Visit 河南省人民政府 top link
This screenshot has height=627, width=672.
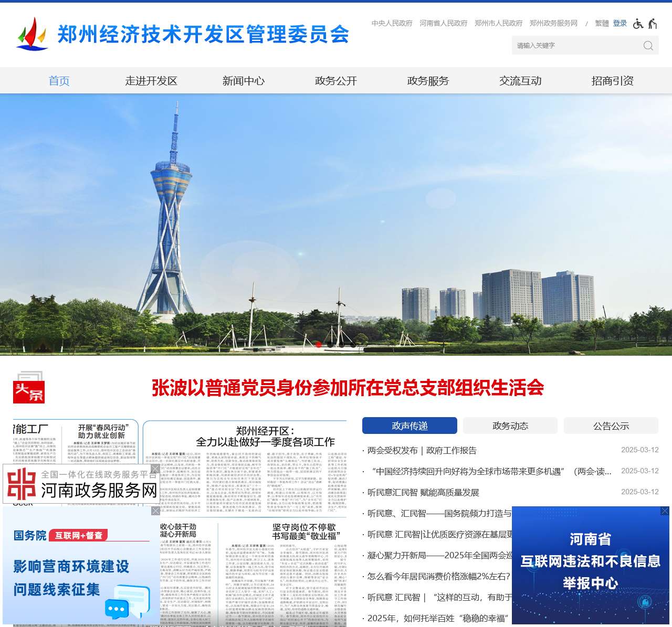[444, 23]
